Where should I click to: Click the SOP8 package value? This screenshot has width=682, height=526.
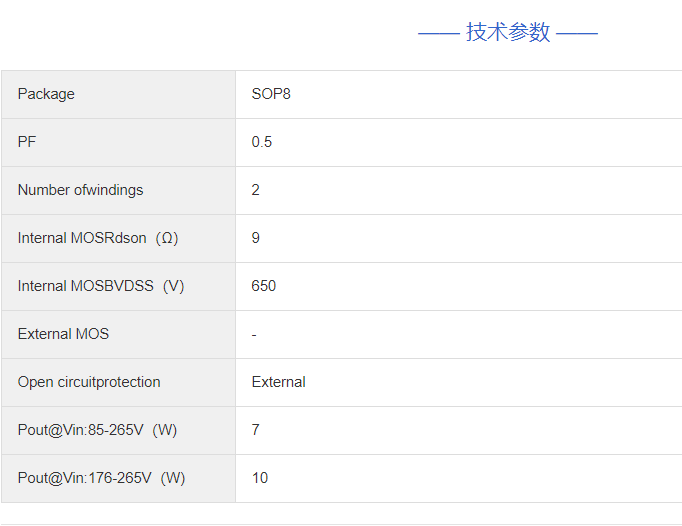pyautogui.click(x=271, y=94)
